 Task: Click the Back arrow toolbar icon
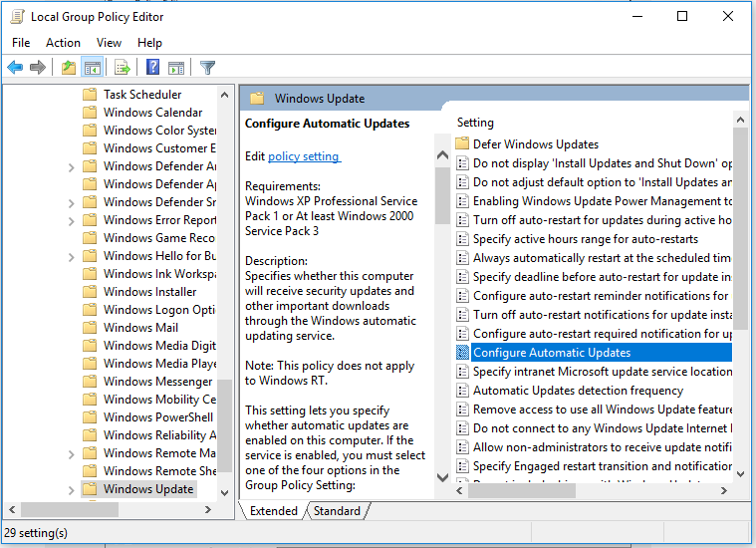click(15, 67)
